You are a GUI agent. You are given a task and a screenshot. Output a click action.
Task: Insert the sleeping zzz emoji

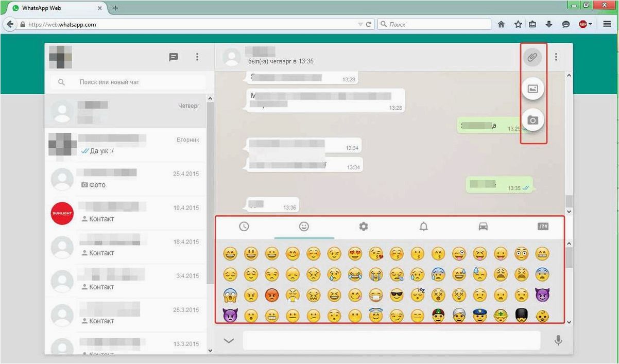click(x=418, y=296)
